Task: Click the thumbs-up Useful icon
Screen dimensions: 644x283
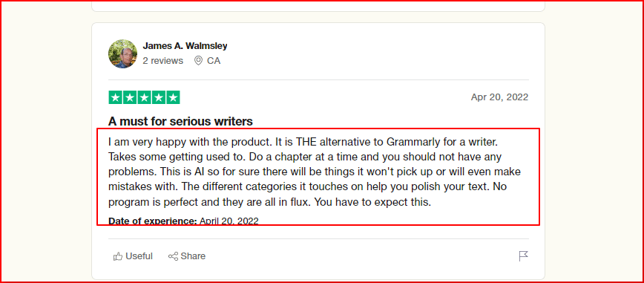Action: point(118,256)
